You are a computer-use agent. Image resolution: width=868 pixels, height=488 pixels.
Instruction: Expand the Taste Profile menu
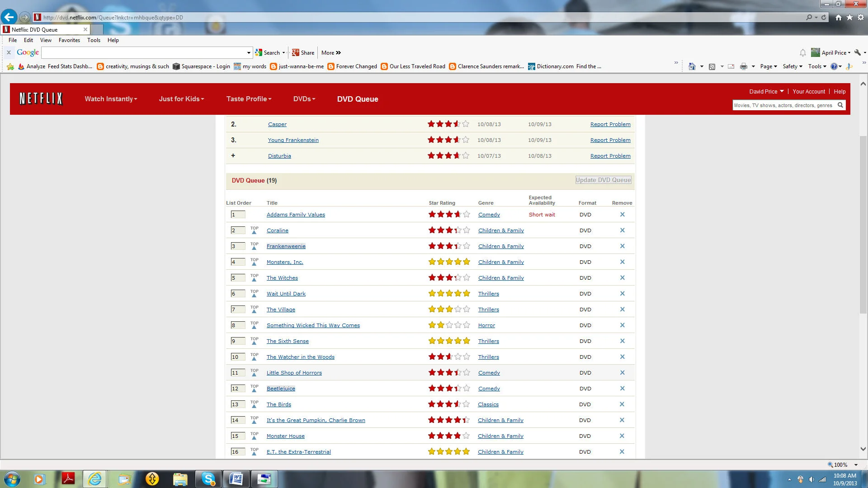click(x=249, y=99)
